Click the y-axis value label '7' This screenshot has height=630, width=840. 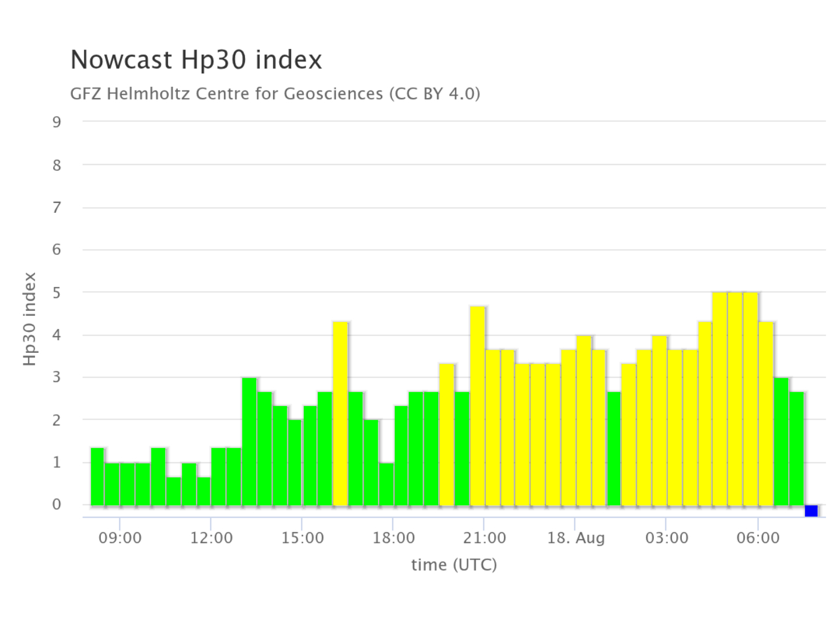57,208
